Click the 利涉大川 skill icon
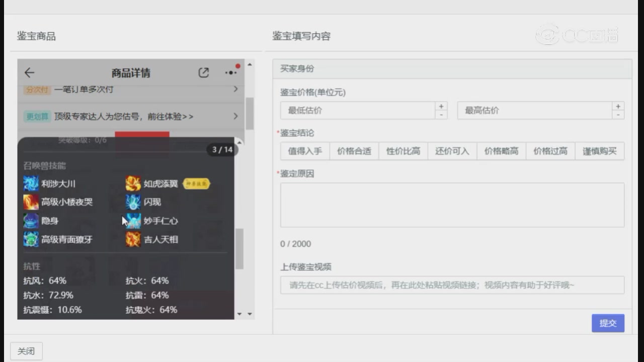The width and height of the screenshot is (644, 362). tap(31, 184)
